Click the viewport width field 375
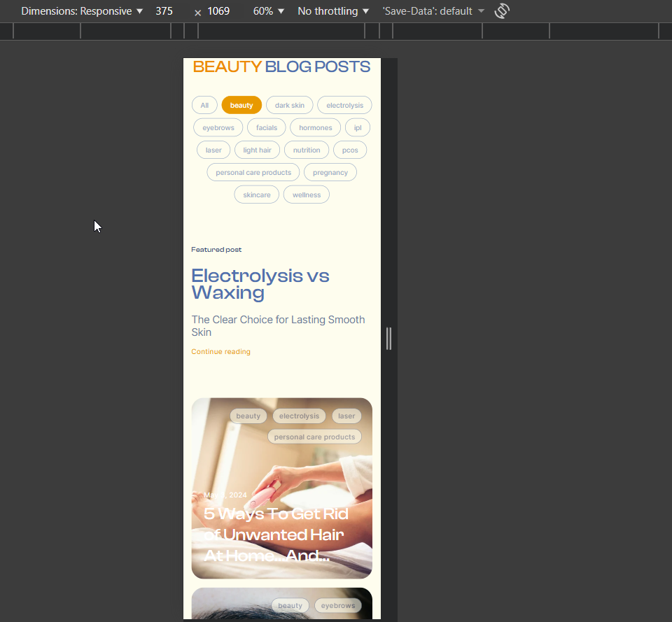Screen dimensions: 672x622 point(164,11)
